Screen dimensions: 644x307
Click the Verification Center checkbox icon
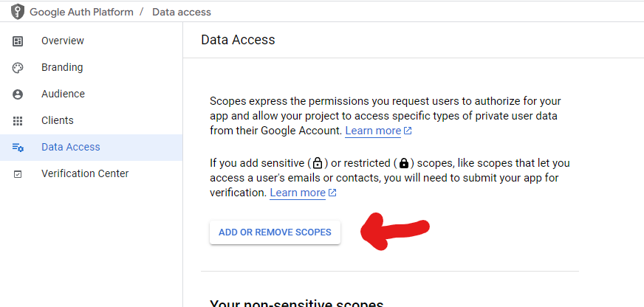pos(18,174)
